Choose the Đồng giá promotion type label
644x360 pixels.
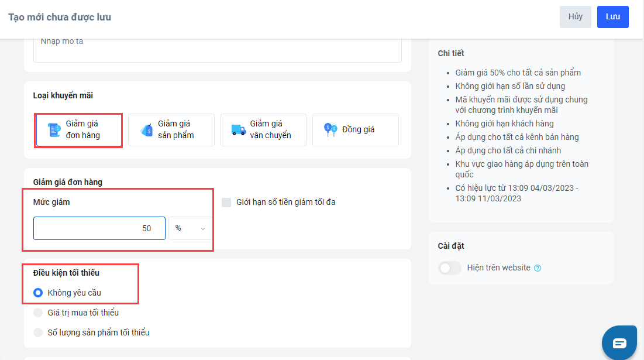pyautogui.click(x=358, y=129)
